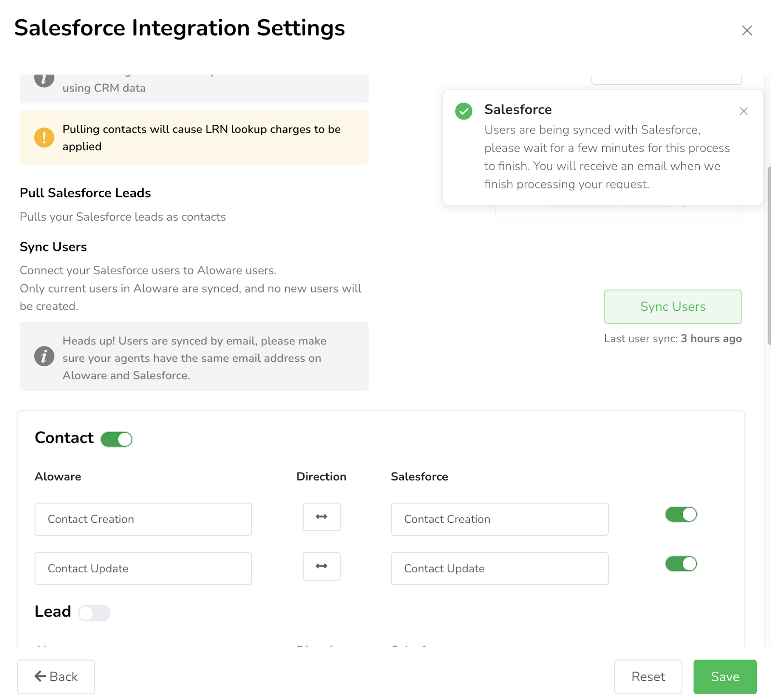Image resolution: width=771 pixels, height=700 pixels.
Task: Click the Reset button
Action: 648,677
